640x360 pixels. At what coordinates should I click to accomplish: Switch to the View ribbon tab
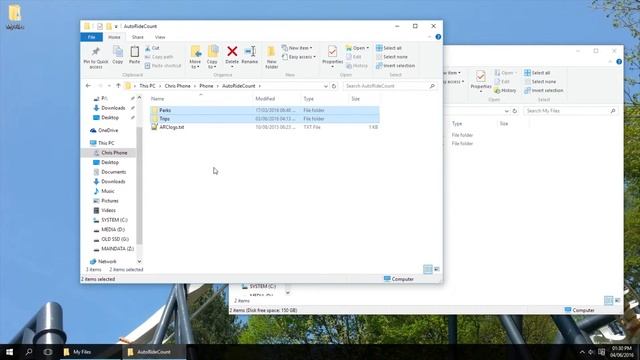[160, 37]
